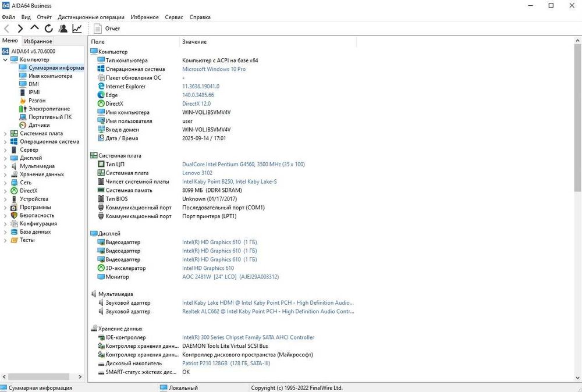Collapse the Компьютер tree node
Screen dimensions: 582x392
[5, 59]
